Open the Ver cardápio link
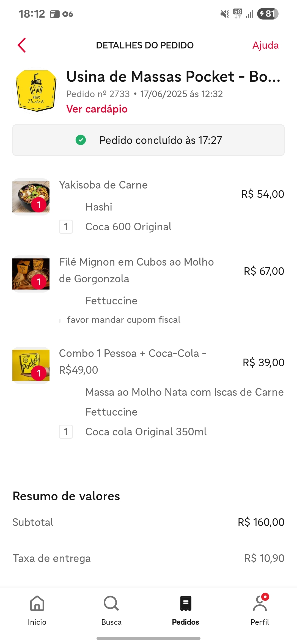297x644 pixels. [x=97, y=109]
